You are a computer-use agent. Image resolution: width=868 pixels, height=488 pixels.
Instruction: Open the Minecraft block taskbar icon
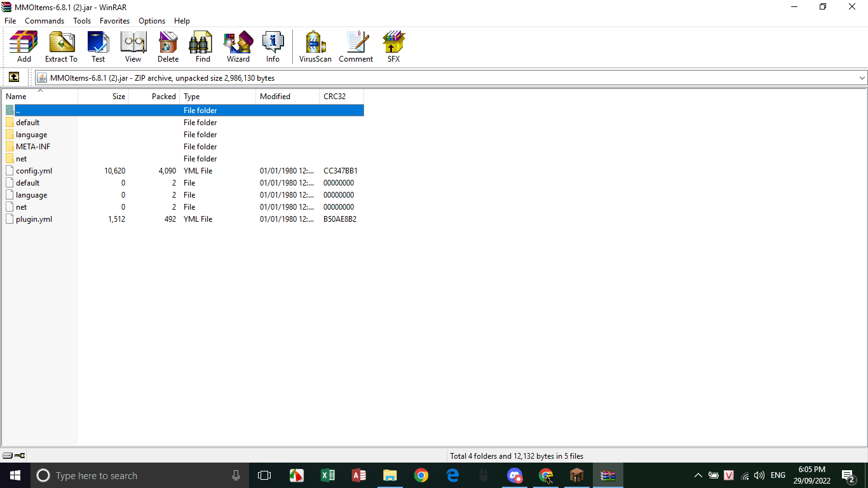coord(577,475)
